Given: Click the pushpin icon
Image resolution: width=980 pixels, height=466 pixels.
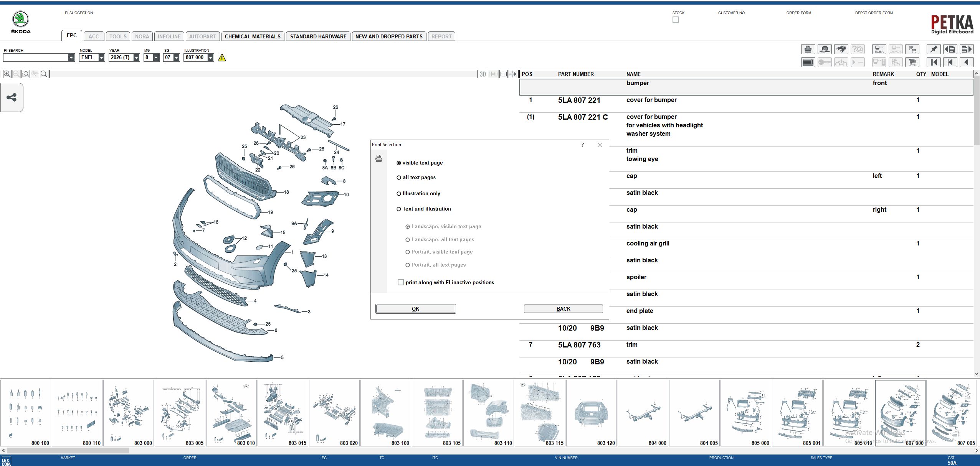Looking at the screenshot, I should 934,49.
